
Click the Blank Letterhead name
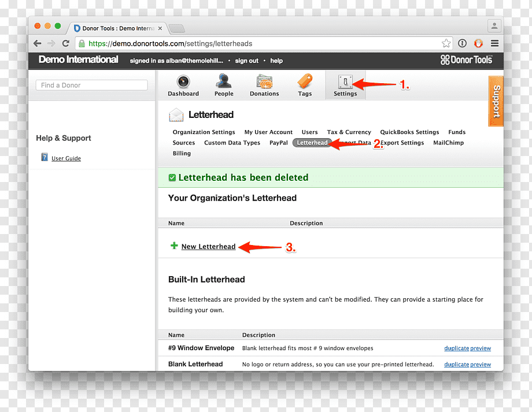point(195,364)
